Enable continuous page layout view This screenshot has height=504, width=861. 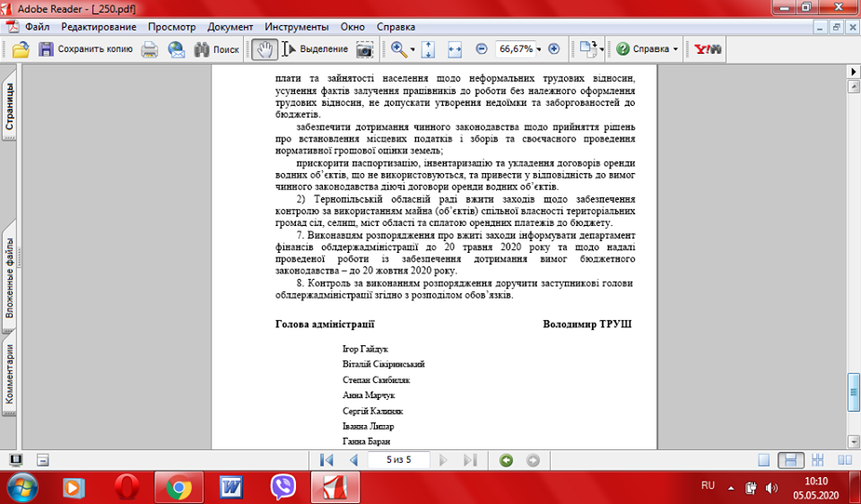[x=790, y=460]
